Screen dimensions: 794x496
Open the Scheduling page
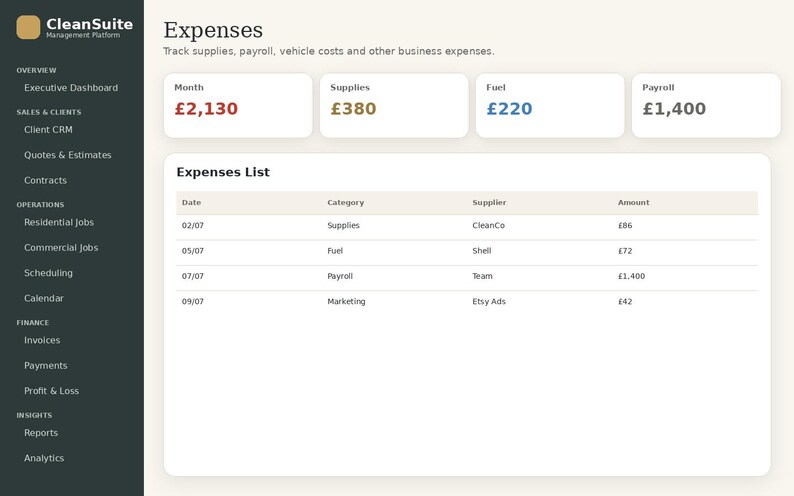(x=48, y=273)
